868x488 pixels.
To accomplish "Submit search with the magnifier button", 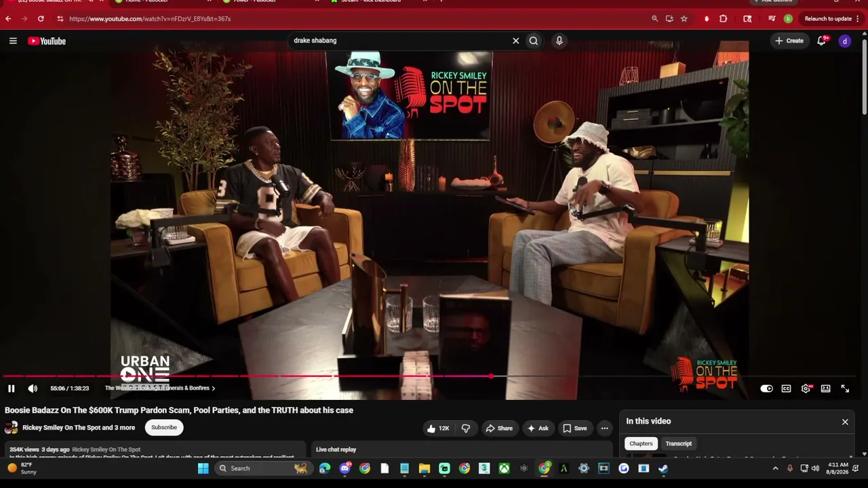I will pos(534,41).
